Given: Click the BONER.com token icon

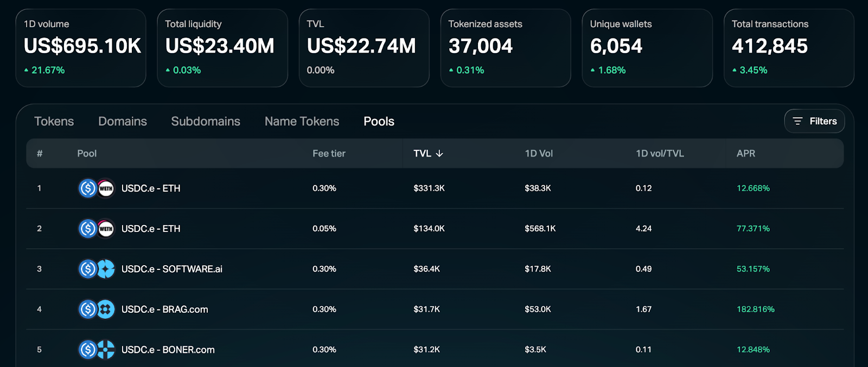Looking at the screenshot, I should [106, 350].
